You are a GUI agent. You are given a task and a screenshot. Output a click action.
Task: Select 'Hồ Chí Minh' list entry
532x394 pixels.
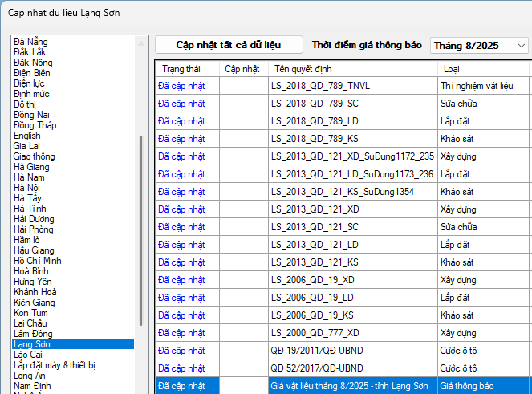(39, 261)
